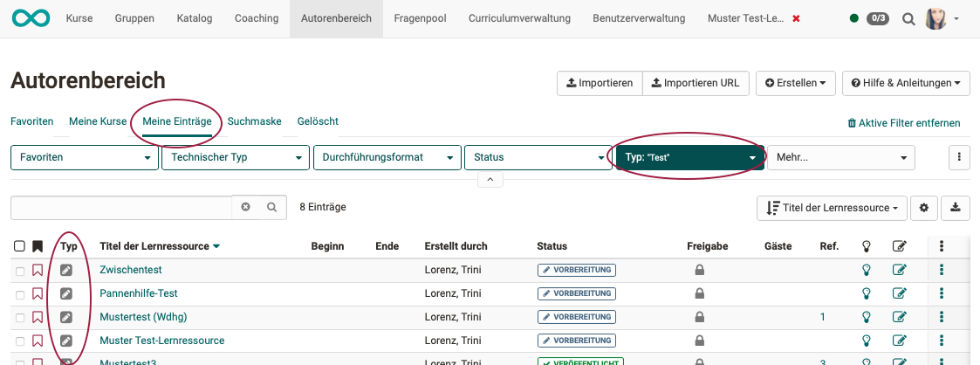The image size is (980, 365).
Task: Tick the select-all checkbox in table header
Action: point(20,246)
